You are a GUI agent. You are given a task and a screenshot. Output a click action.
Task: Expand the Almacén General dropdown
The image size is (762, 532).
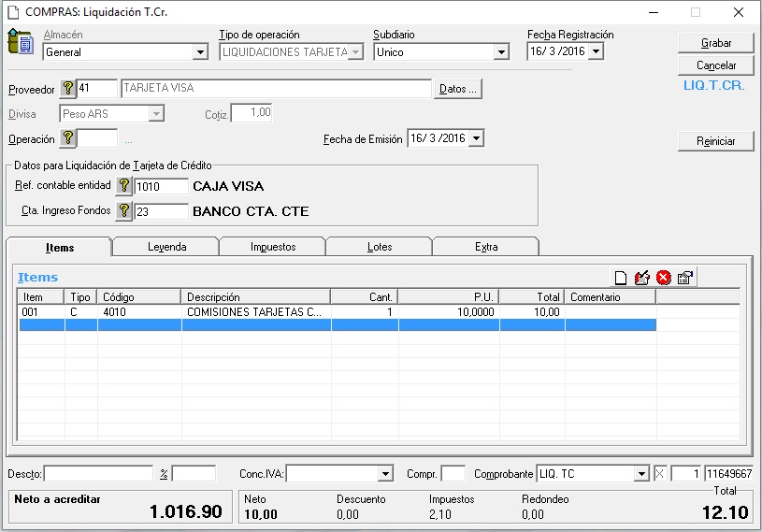click(x=200, y=52)
